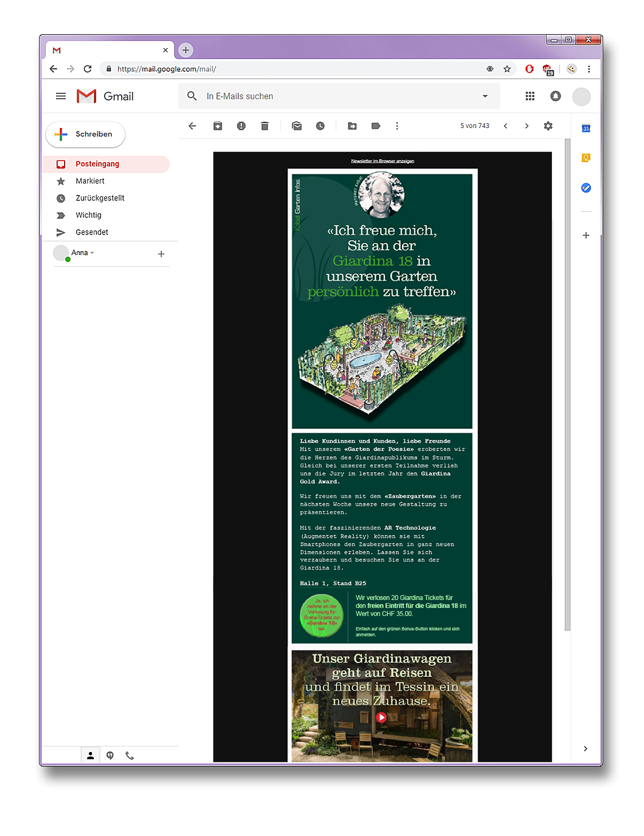
Task: Open the Google apps grid
Action: pyautogui.click(x=530, y=96)
